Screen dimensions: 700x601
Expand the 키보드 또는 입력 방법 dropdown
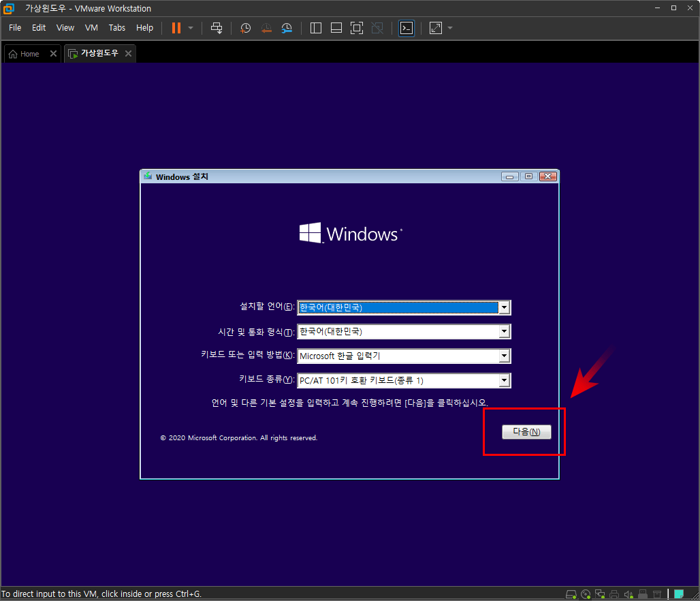(504, 356)
